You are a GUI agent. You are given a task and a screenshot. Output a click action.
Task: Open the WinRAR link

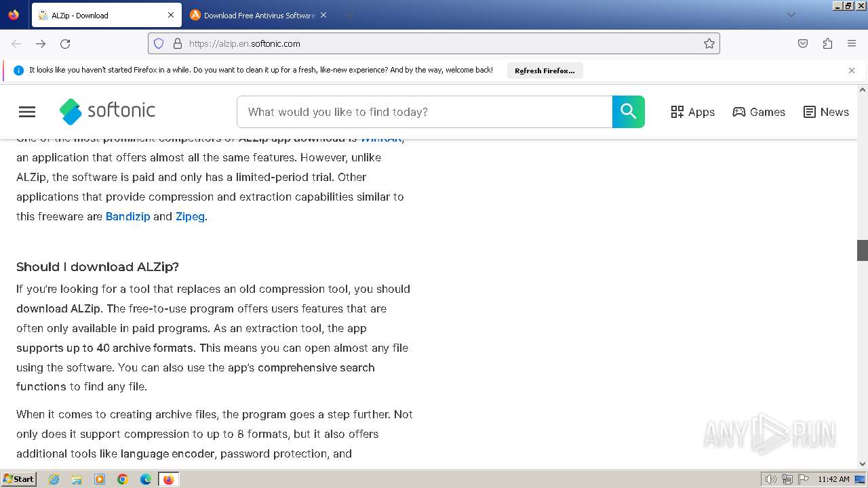[x=381, y=138]
